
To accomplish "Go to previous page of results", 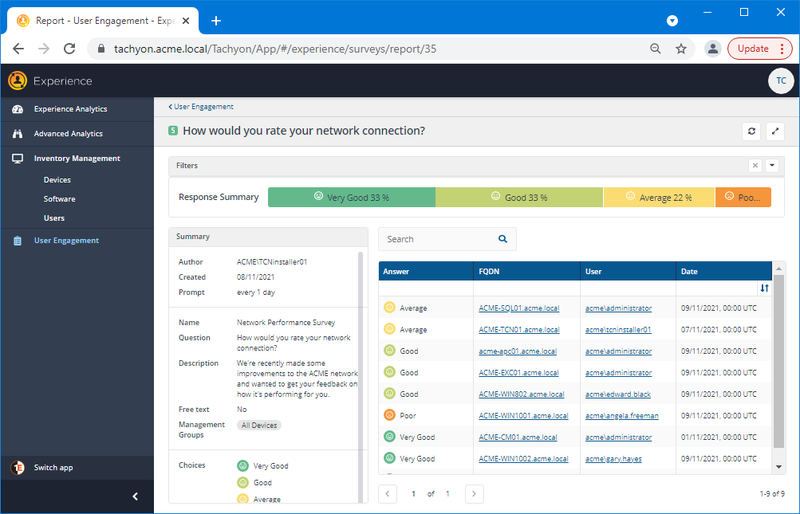I will coord(387,494).
